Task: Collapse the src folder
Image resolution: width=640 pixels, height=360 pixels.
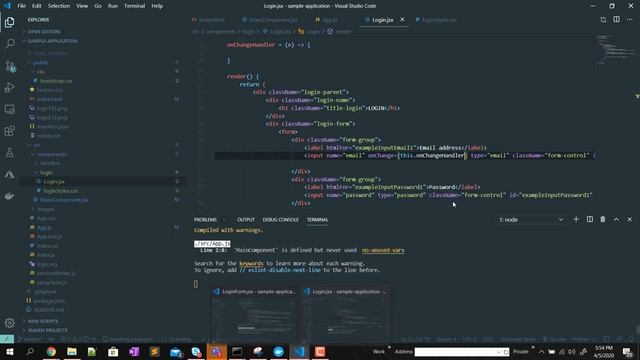Action: tap(36, 145)
